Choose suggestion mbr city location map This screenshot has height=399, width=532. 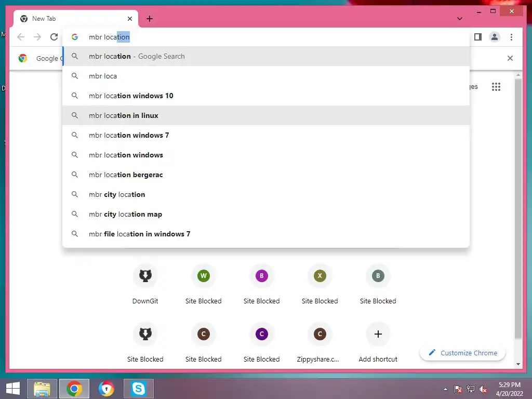click(x=266, y=214)
